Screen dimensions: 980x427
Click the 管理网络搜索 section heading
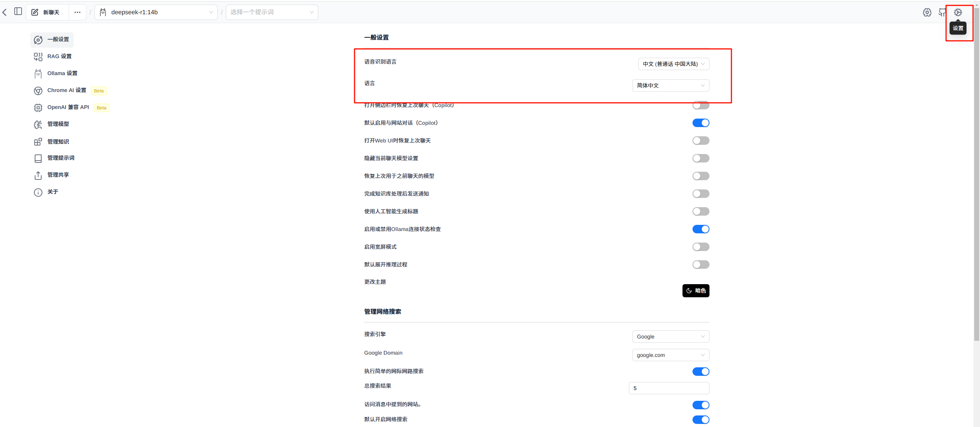point(383,312)
